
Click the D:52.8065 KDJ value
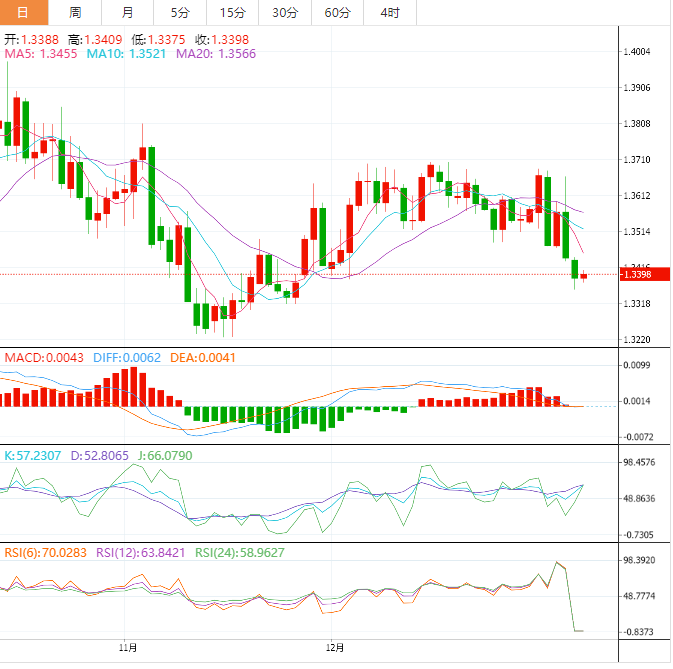pyautogui.click(x=100, y=456)
